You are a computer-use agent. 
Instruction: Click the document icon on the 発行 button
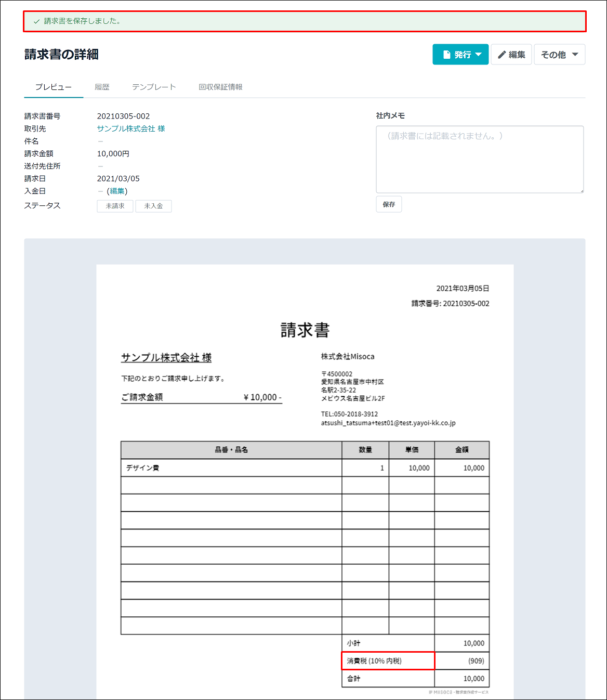pyautogui.click(x=446, y=55)
